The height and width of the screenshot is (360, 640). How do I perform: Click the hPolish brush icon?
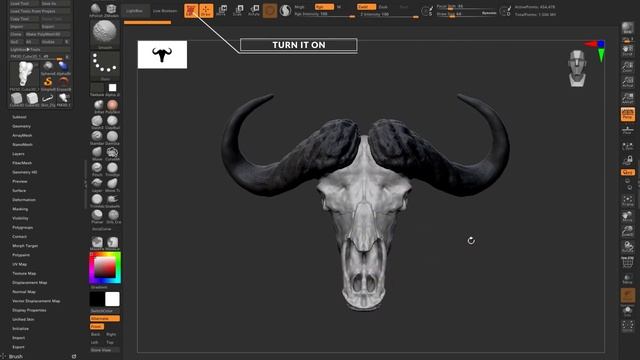96,10
